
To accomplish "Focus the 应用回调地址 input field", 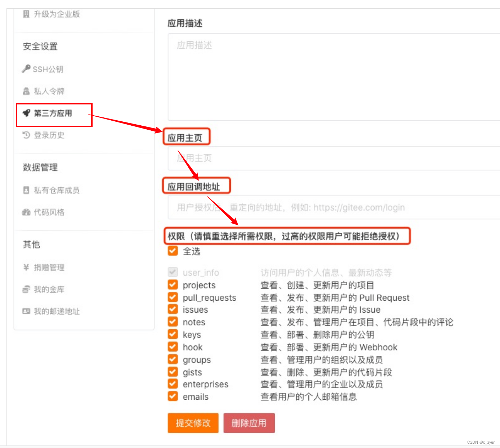I will [334, 207].
